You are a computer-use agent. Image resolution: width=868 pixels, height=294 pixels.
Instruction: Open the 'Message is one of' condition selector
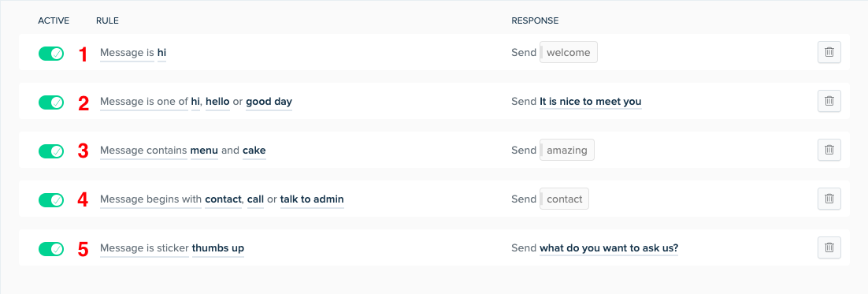pyautogui.click(x=144, y=102)
